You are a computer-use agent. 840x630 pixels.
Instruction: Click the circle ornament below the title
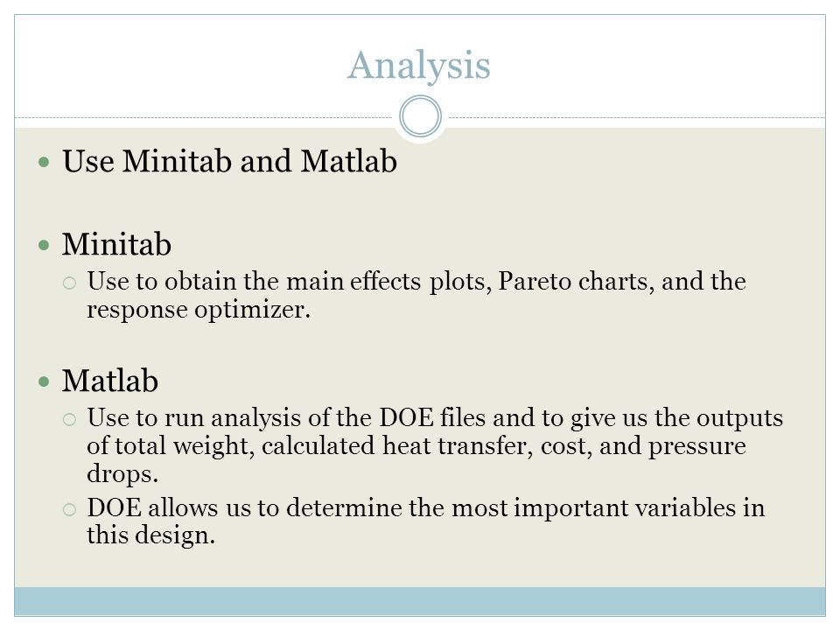point(421,116)
